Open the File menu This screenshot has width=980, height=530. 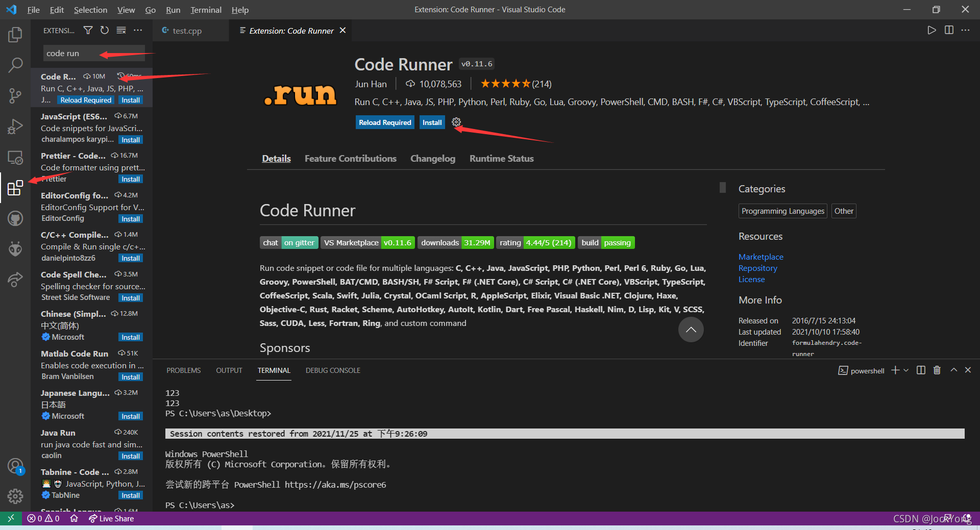(33, 10)
